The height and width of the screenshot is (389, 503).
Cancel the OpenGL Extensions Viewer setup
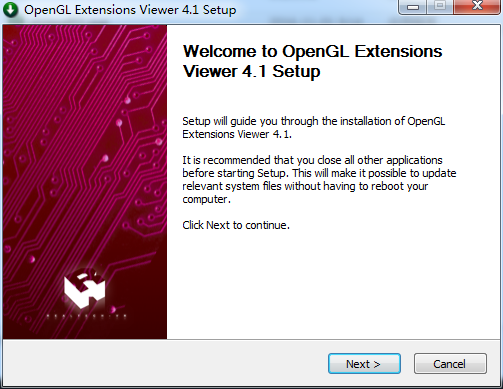[x=450, y=364]
